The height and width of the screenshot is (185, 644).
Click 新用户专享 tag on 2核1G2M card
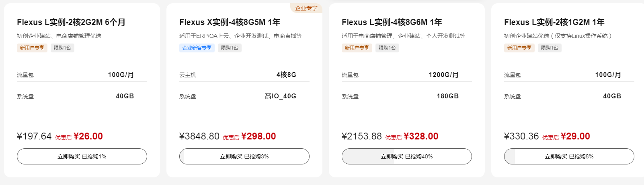click(519, 48)
